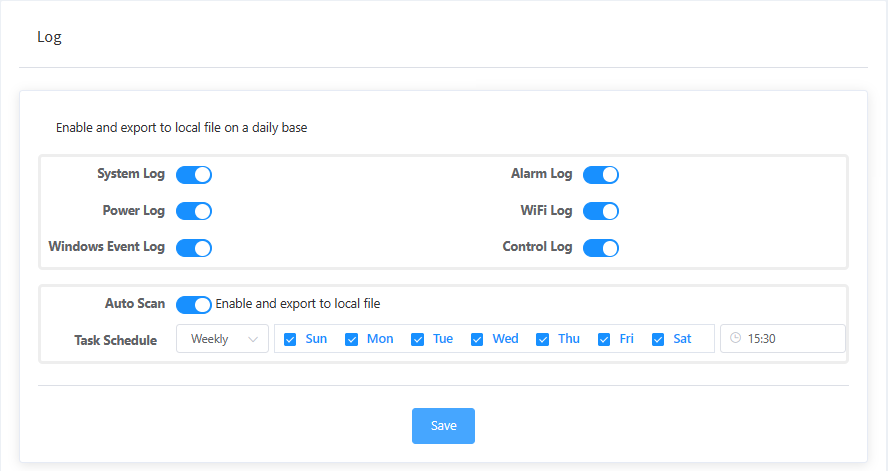This screenshot has width=888, height=471.
Task: Disable the System Log toggle
Action: 194,175
